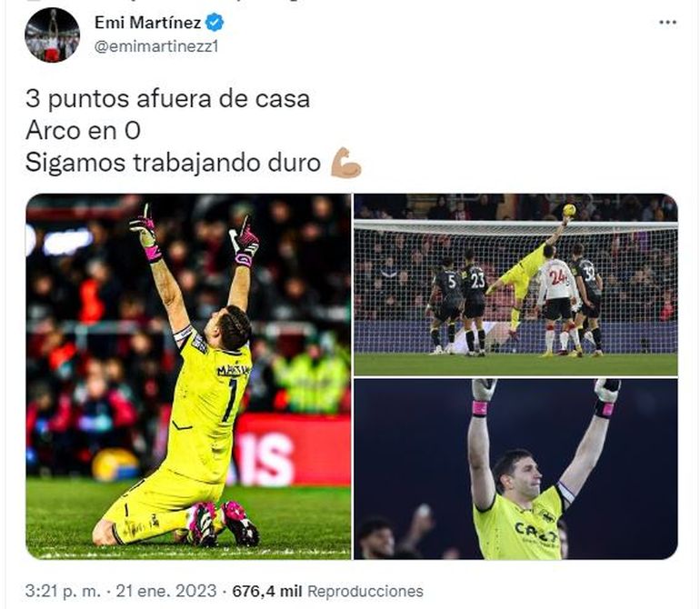700x609 pixels.
Task: Click tweet text '3 puntos afuera de casa'
Action: tap(167, 99)
